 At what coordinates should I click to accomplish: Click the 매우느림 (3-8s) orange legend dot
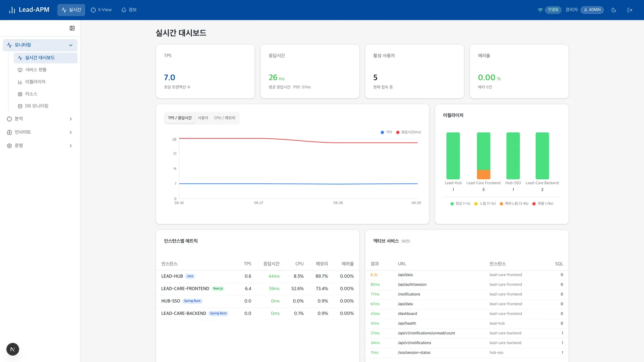[x=502, y=204]
